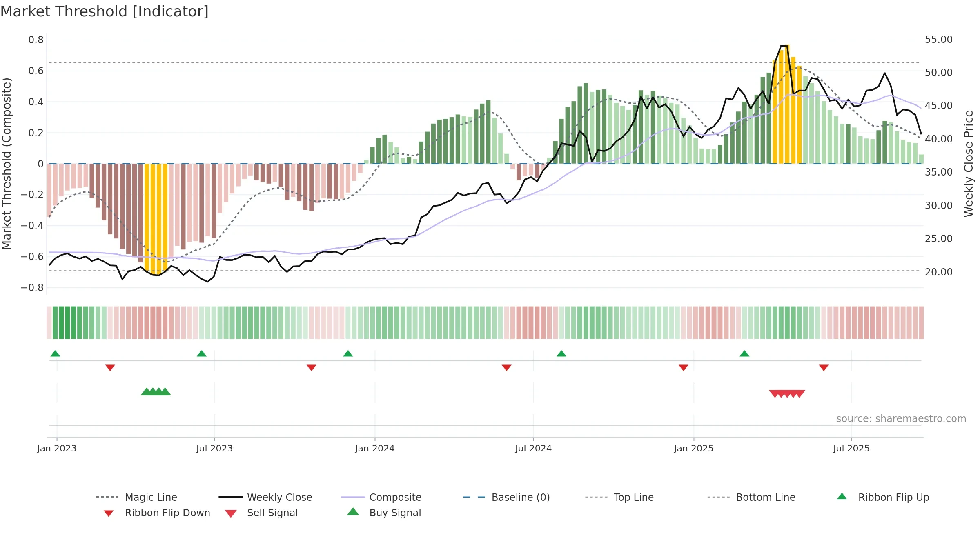Toggle the Buy Signal legend entry
The image size is (980, 551).
[x=384, y=513]
